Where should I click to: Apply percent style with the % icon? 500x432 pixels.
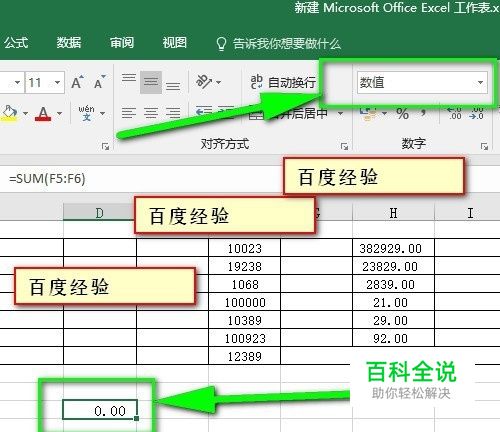point(402,114)
